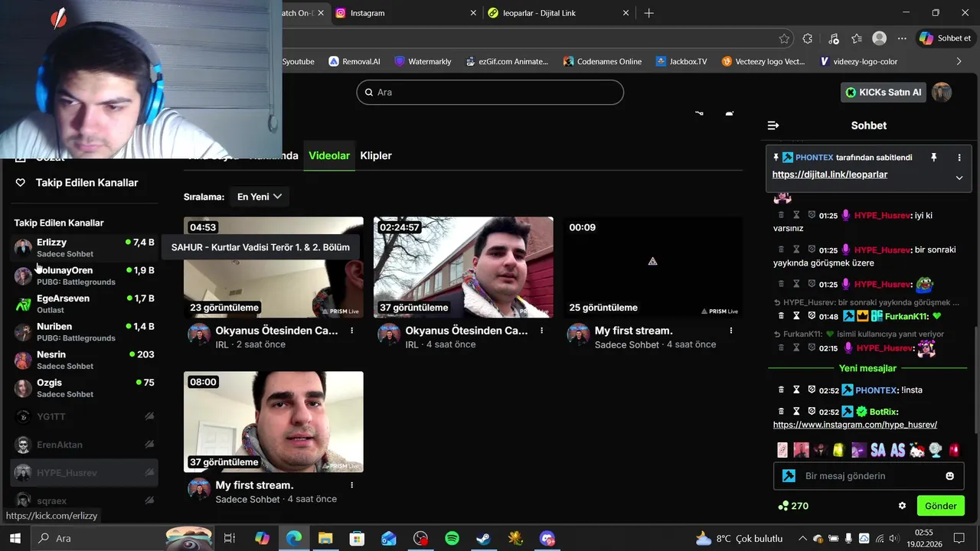
Task: Close the Instagram browser tab
Action: pyautogui.click(x=473, y=13)
